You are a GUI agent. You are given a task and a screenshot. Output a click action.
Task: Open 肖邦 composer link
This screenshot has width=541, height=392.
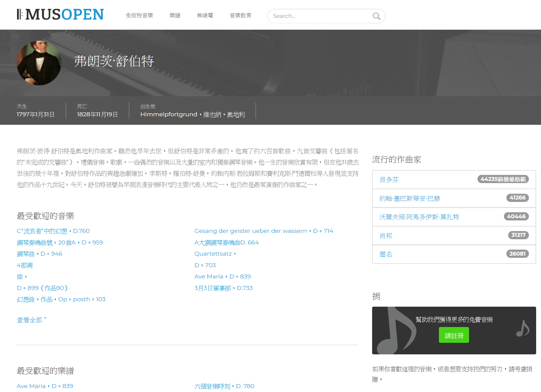(x=386, y=236)
